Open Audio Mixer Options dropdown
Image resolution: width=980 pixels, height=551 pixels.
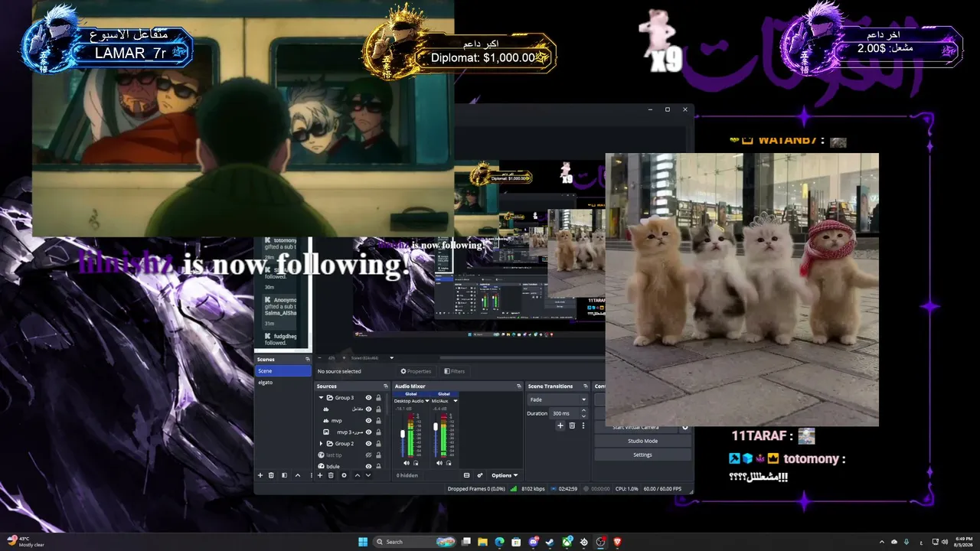click(505, 475)
